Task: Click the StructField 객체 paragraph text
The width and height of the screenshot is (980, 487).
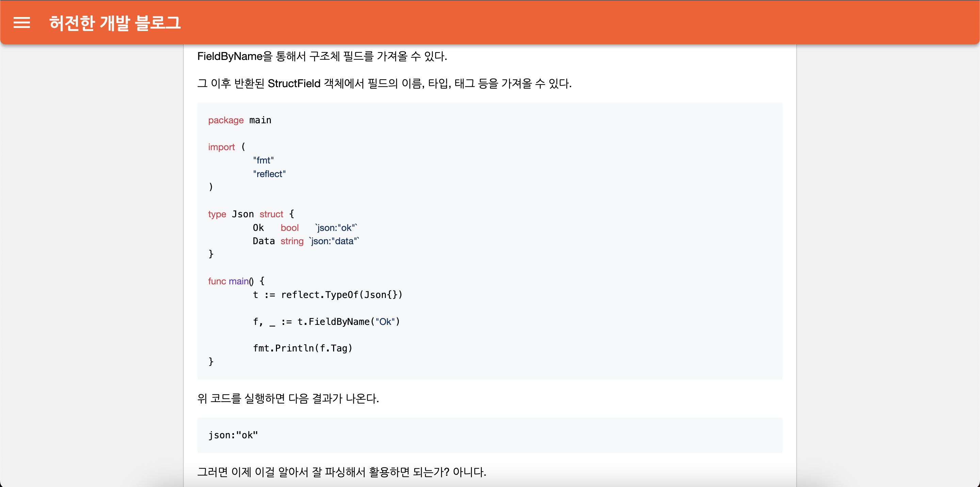Action: pos(384,83)
